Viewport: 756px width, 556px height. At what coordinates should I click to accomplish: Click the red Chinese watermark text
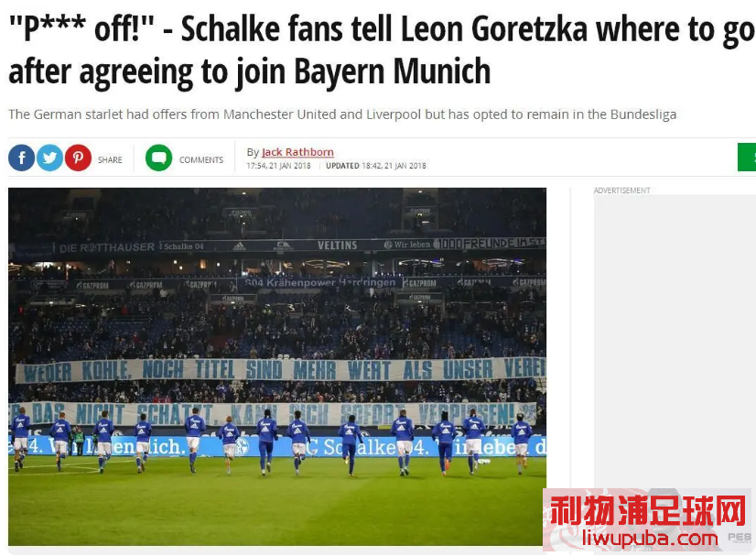click(x=648, y=510)
